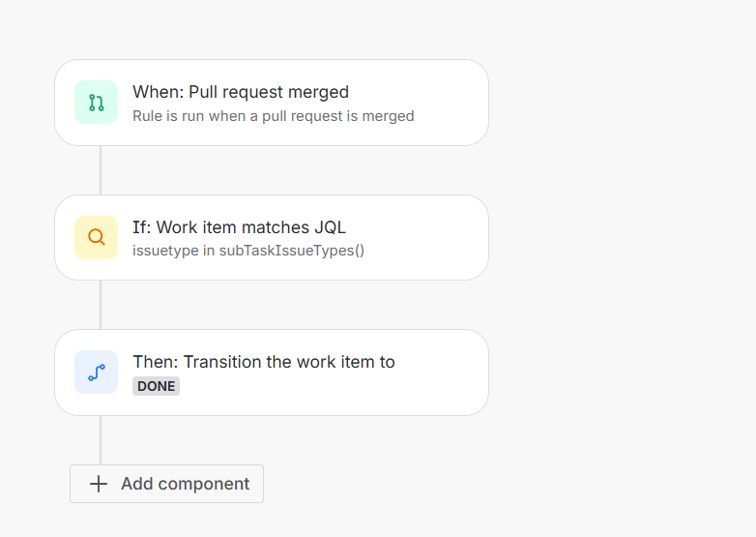The height and width of the screenshot is (537, 756).
Task: Click the orange magnifier JQL condition icon
Action: point(96,237)
